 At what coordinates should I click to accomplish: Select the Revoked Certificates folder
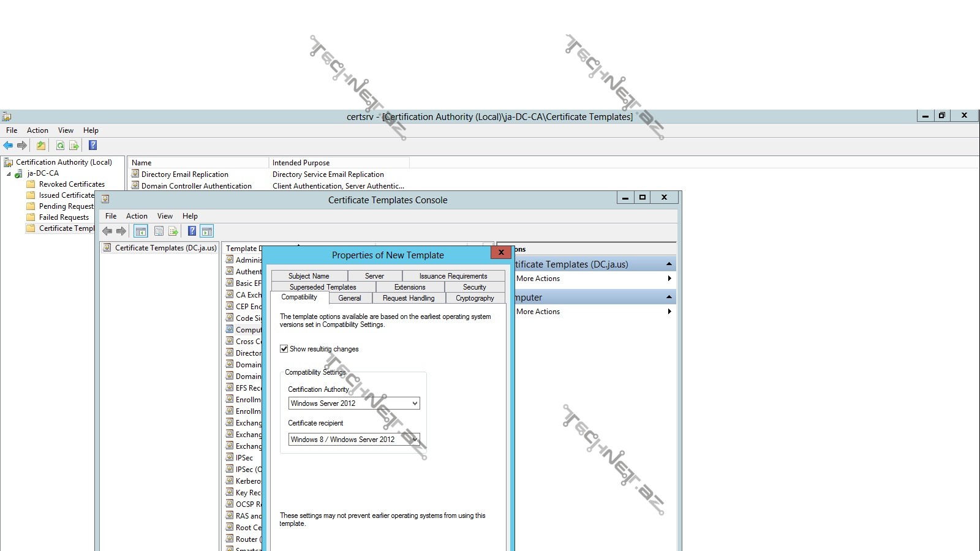click(x=72, y=184)
